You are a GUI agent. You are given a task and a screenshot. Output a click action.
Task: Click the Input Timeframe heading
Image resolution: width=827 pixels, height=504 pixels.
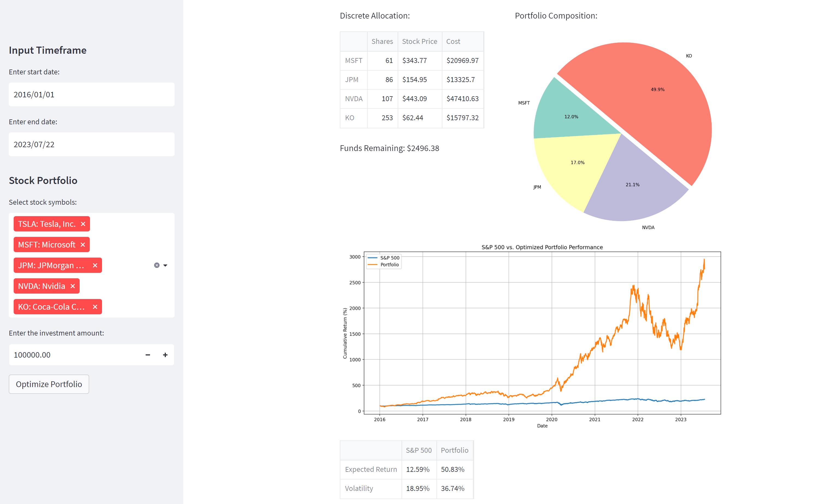48,50
